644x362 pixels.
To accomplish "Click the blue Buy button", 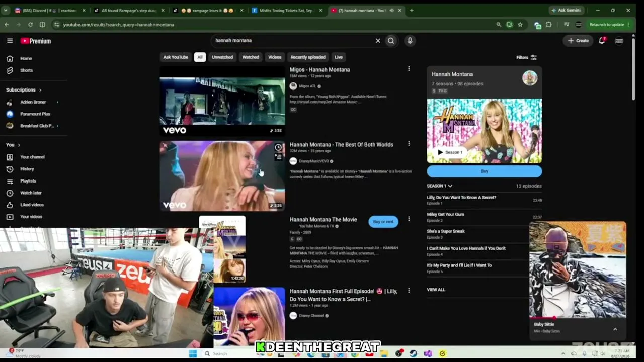I will pyautogui.click(x=484, y=171).
